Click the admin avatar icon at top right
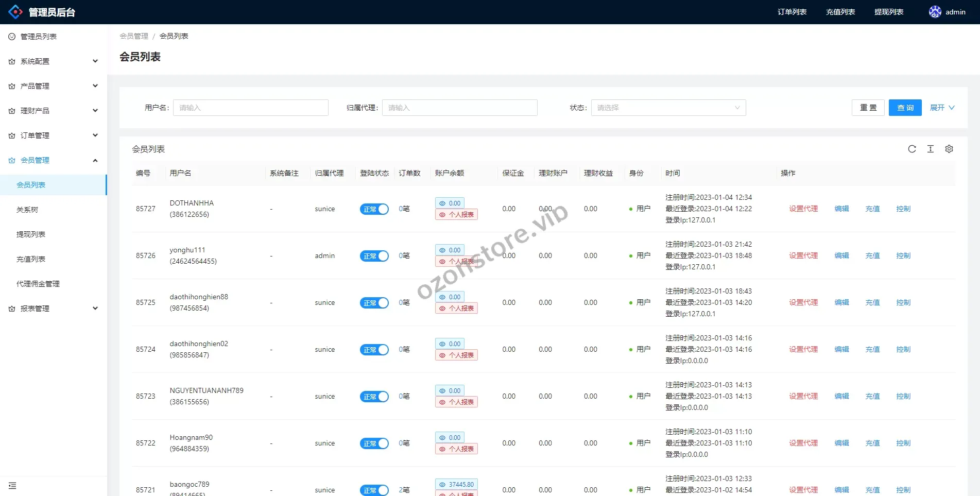This screenshot has height=496, width=980. (x=935, y=11)
